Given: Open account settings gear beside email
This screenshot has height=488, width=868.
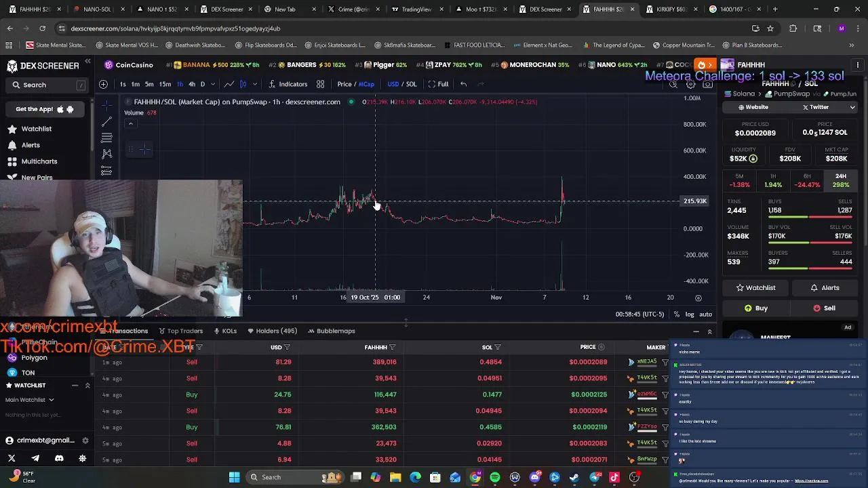Looking at the screenshot, I should pyautogui.click(x=85, y=441).
